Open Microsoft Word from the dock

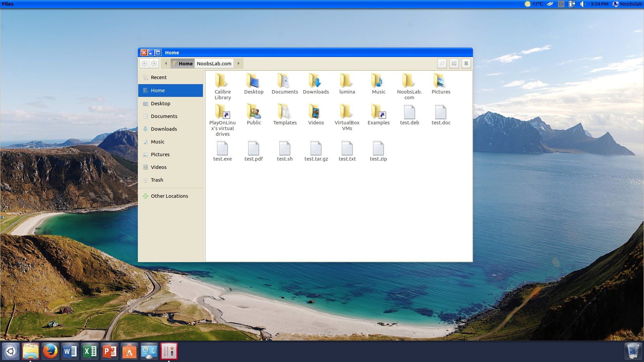(x=70, y=351)
